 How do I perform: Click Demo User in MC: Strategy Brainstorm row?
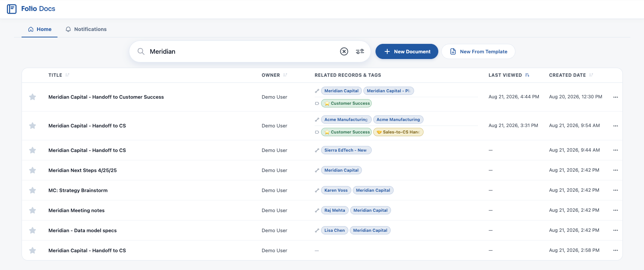coord(275,190)
